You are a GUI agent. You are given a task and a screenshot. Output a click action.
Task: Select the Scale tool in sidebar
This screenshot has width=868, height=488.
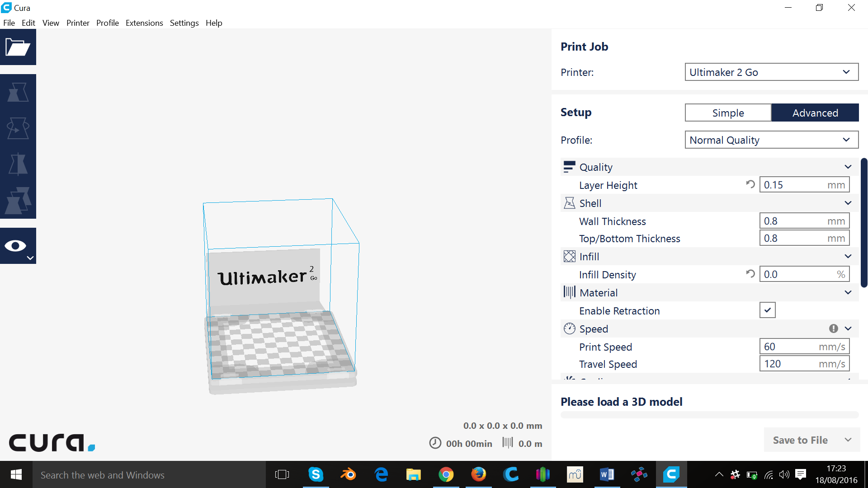(18, 92)
